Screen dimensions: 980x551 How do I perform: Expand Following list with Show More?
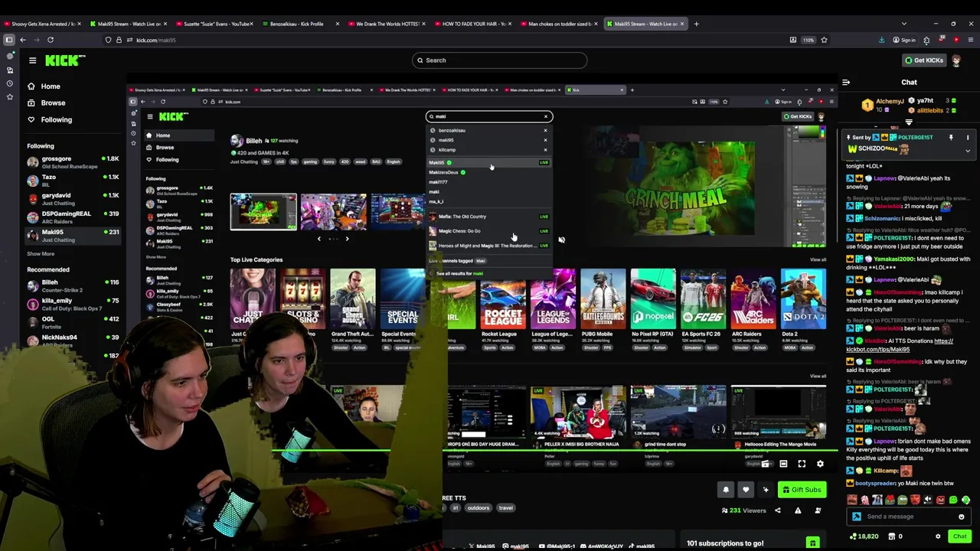coord(41,254)
